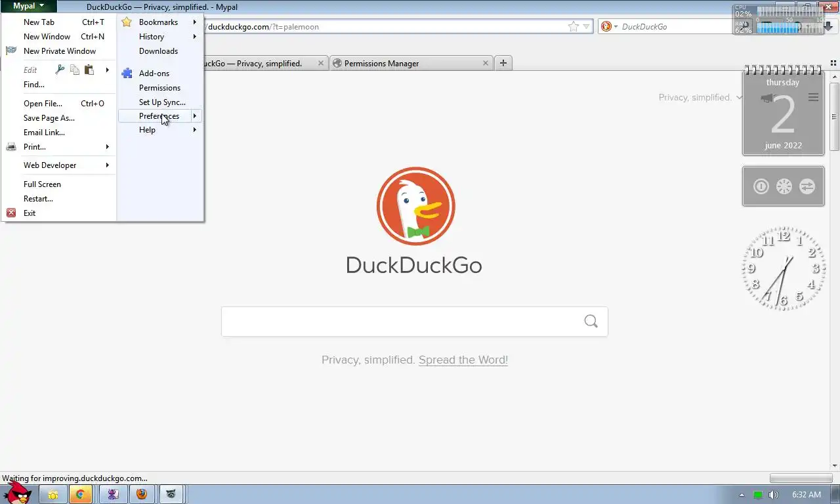This screenshot has height=504, width=840.
Task: Click the raccoon taskbar icon
Action: tap(171, 494)
